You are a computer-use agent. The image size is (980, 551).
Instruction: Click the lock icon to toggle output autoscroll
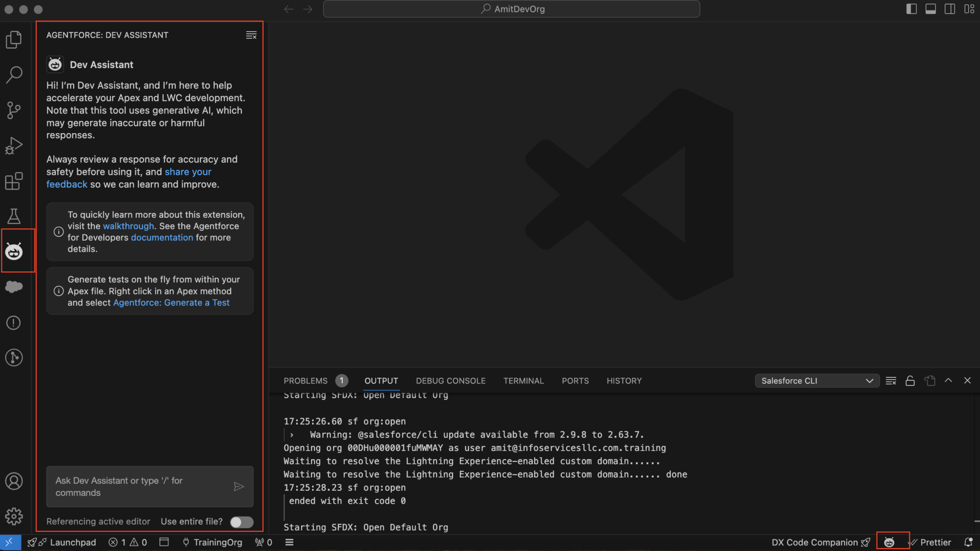pyautogui.click(x=910, y=381)
